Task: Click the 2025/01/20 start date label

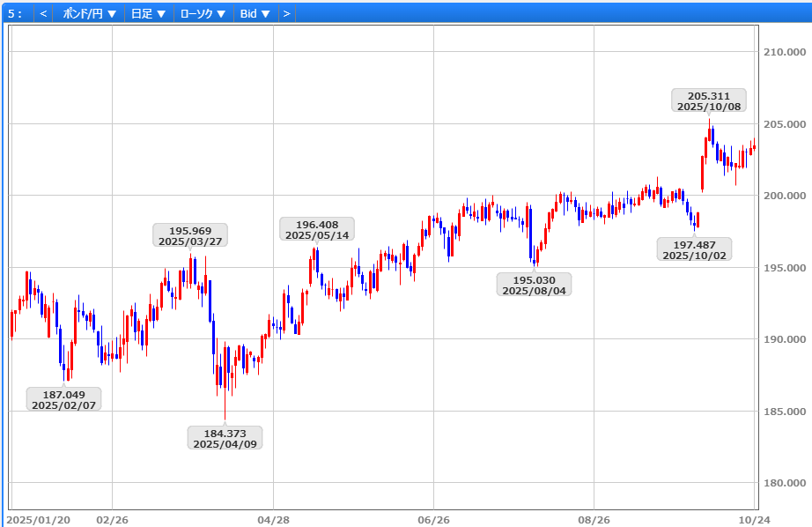Action: pyautogui.click(x=39, y=519)
